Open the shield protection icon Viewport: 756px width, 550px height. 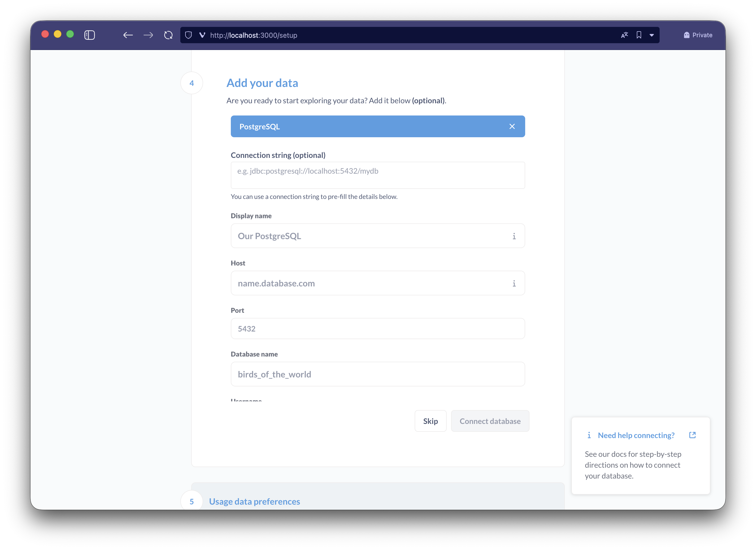point(188,35)
